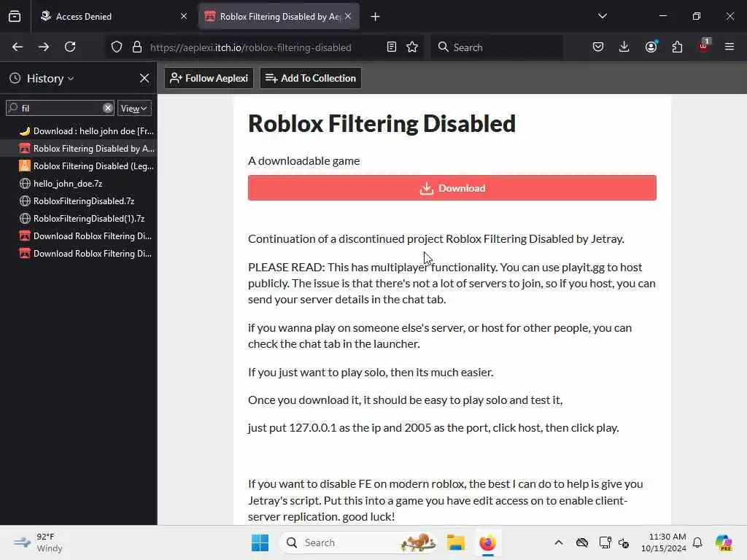747x560 pixels.
Task: Open the notifications bell icon
Action: [697, 542]
